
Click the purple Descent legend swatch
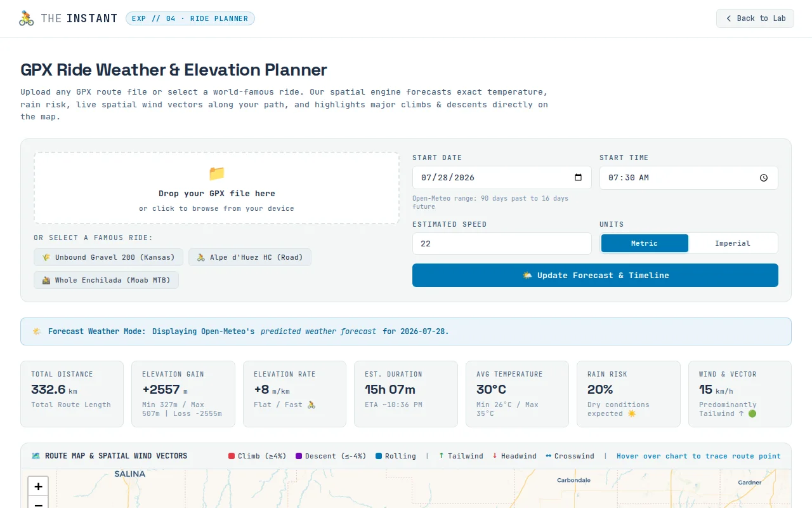(299, 456)
